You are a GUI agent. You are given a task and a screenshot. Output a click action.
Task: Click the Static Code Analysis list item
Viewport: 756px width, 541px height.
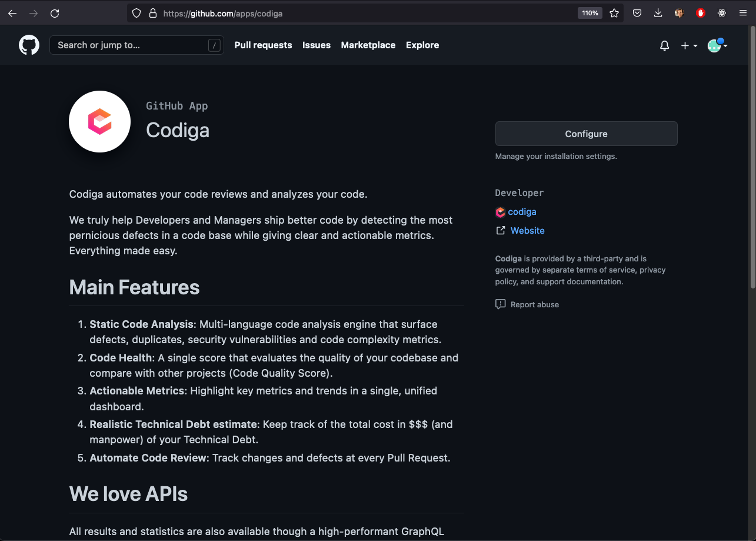click(265, 332)
